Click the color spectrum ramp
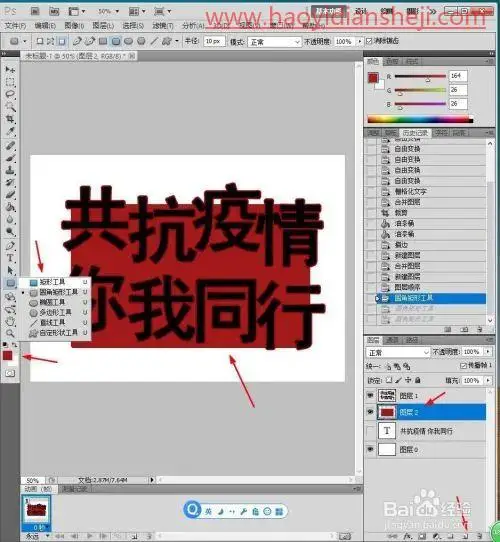This screenshot has height=542, width=500. pyautogui.click(x=420, y=120)
